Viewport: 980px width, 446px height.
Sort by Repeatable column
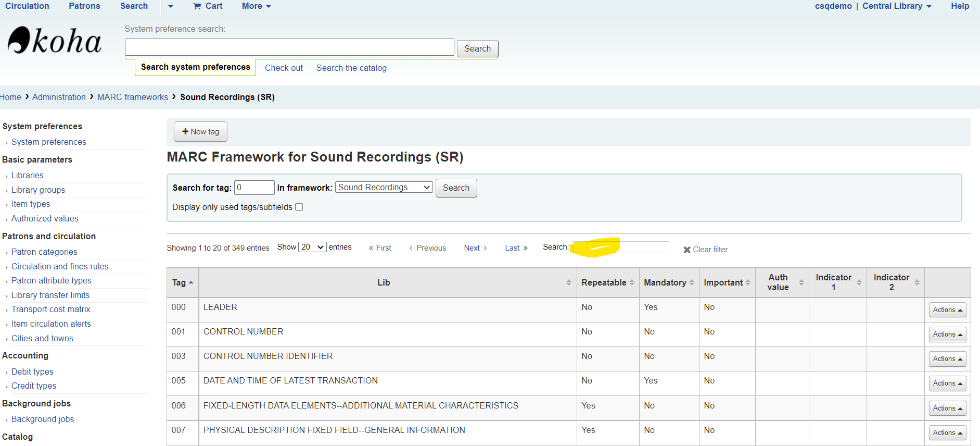pyautogui.click(x=608, y=282)
